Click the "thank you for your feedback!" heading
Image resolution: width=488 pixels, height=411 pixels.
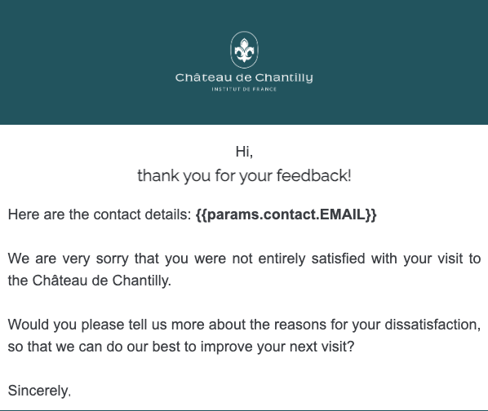[x=244, y=176]
